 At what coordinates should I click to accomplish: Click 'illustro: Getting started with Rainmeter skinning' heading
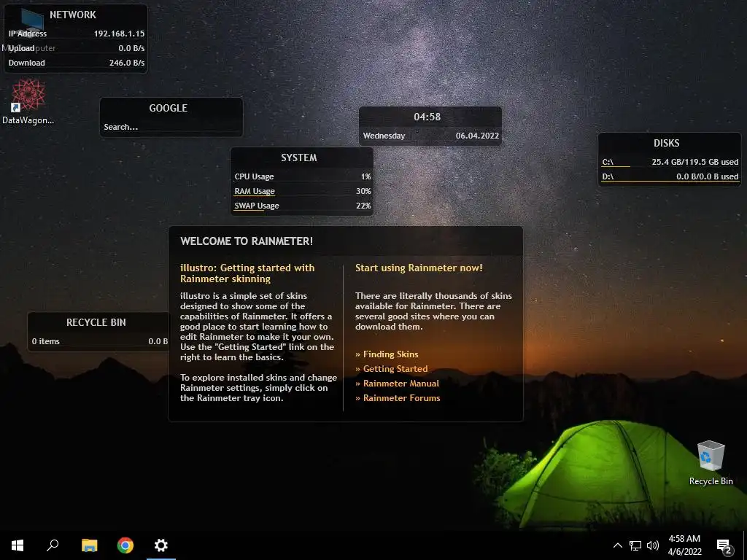pos(247,273)
